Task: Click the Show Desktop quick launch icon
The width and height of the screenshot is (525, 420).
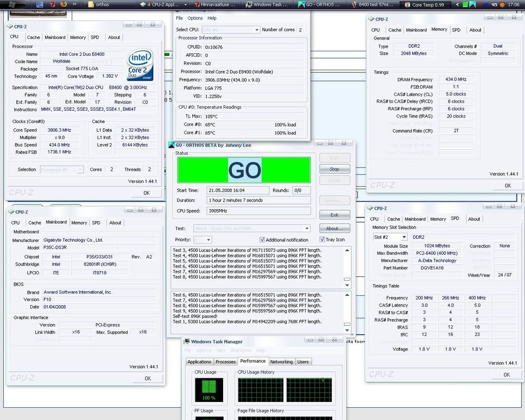Action: pos(39,4)
